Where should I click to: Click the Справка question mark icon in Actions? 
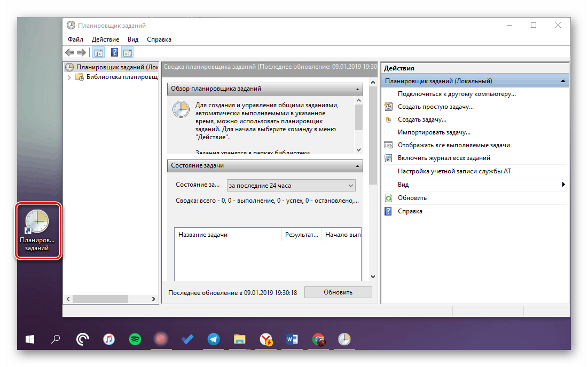tap(388, 211)
